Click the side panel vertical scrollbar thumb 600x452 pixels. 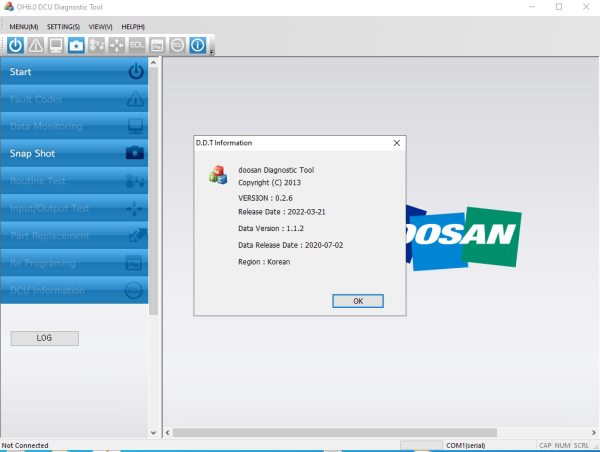point(153,191)
